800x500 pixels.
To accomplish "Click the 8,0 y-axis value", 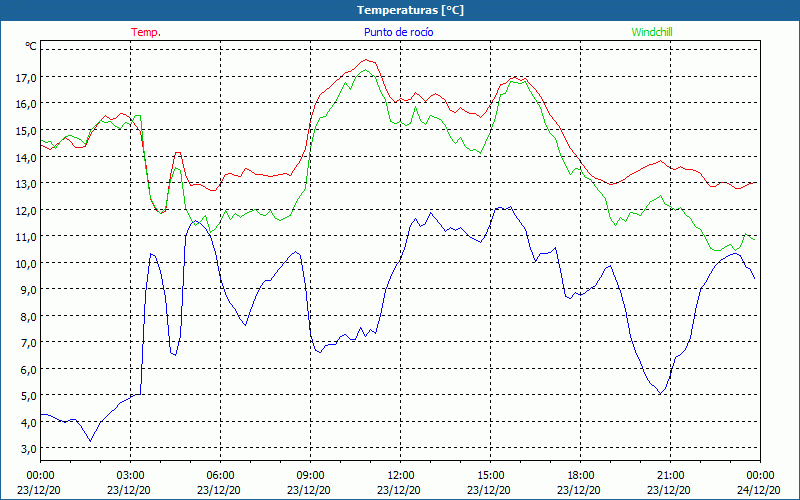I will (28, 317).
